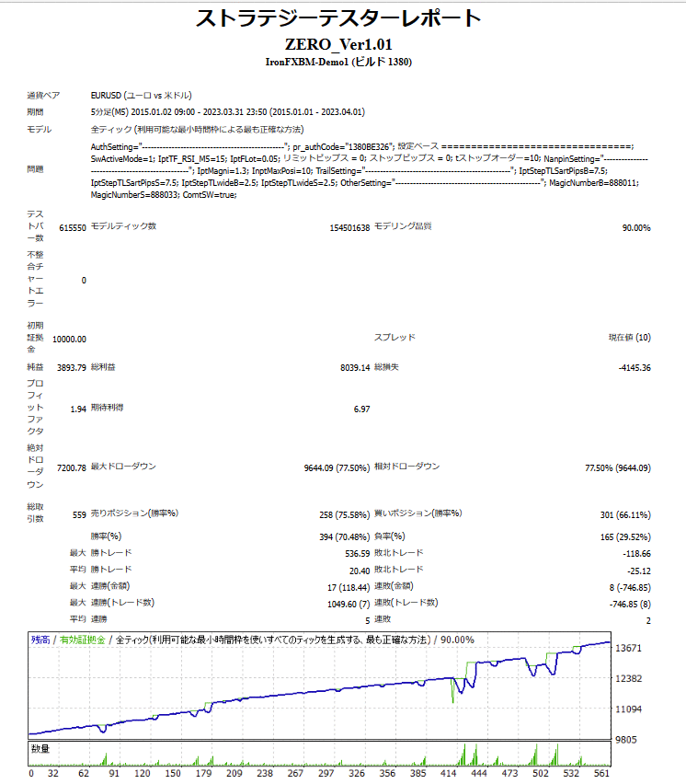Click the 数量 volume panel label
Viewport: 686px width, 784px height.
[40, 748]
